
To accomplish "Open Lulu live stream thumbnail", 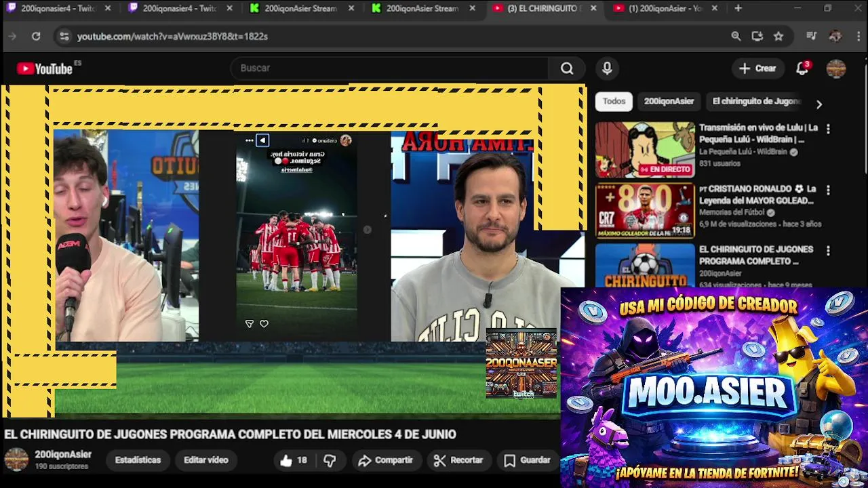I will coord(645,150).
